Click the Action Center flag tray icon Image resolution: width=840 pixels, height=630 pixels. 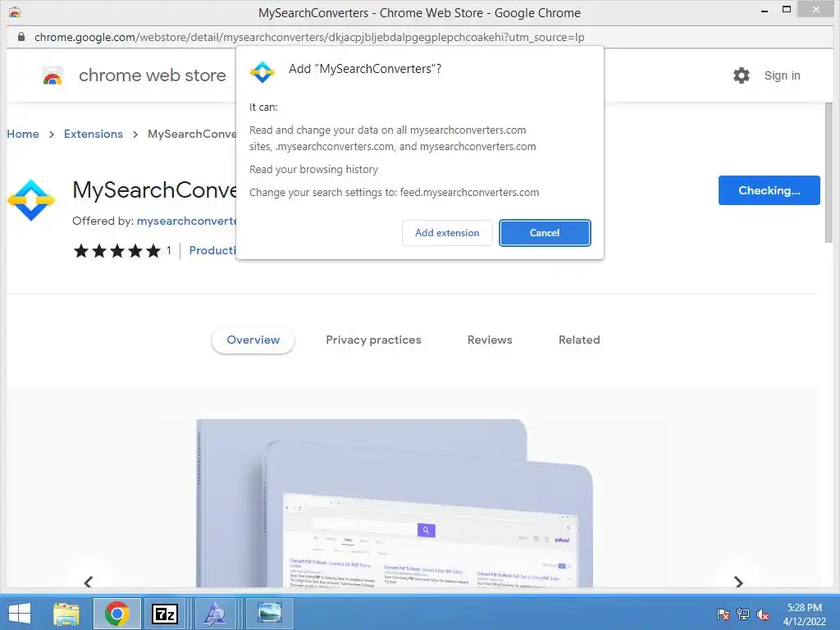pos(724,614)
